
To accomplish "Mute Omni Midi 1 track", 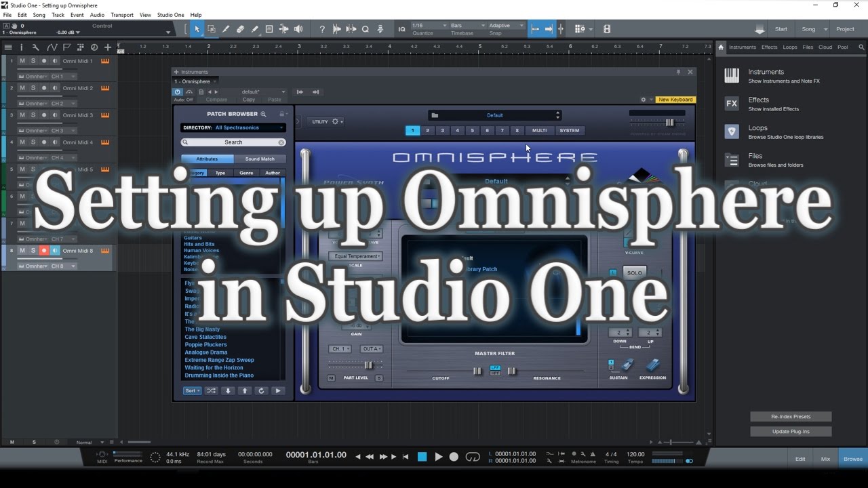I will click(22, 61).
